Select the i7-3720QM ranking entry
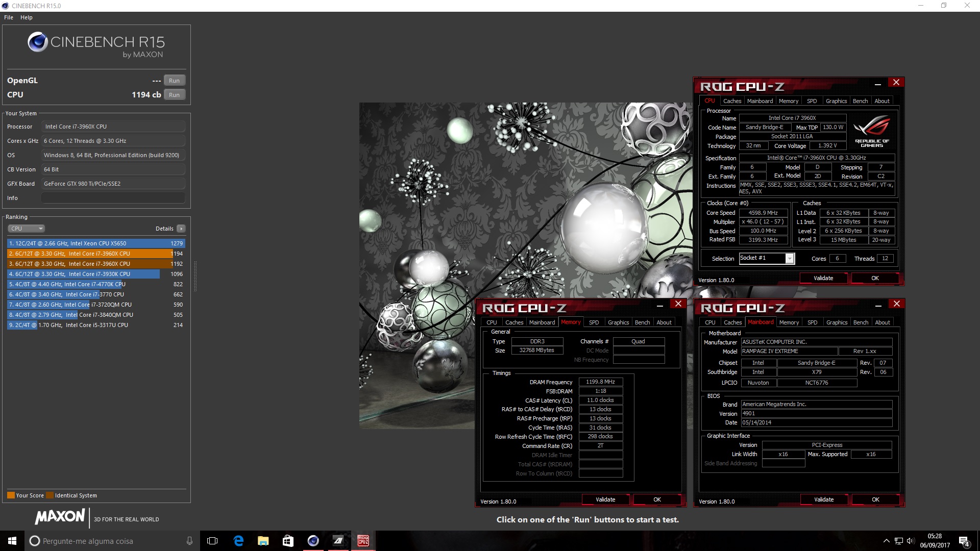Screen dimensions: 980x551 (96, 305)
